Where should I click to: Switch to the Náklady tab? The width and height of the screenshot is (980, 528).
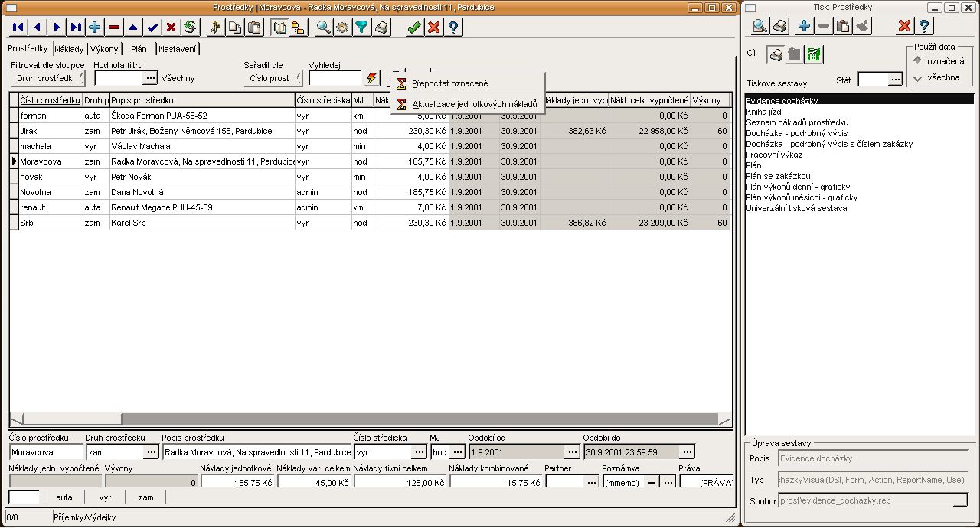pyautogui.click(x=70, y=49)
